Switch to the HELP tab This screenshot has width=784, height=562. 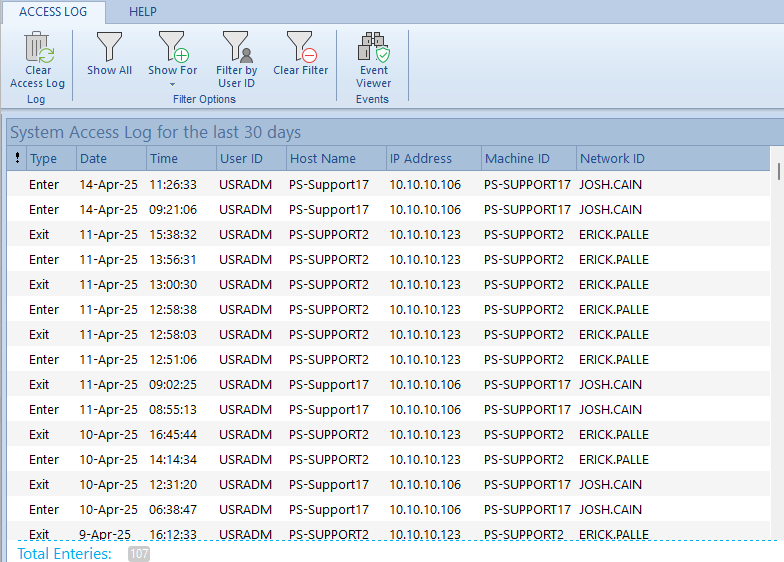[x=143, y=12]
